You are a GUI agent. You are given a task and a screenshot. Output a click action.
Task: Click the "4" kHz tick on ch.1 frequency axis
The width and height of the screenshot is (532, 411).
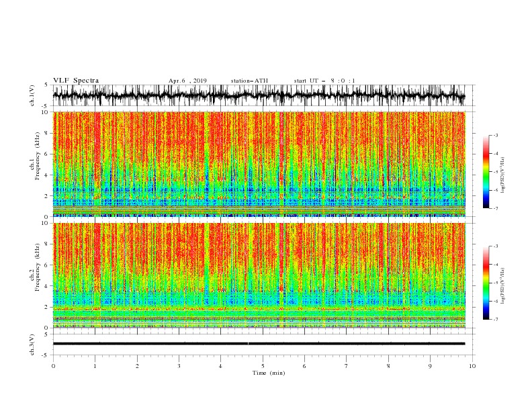[47, 175]
